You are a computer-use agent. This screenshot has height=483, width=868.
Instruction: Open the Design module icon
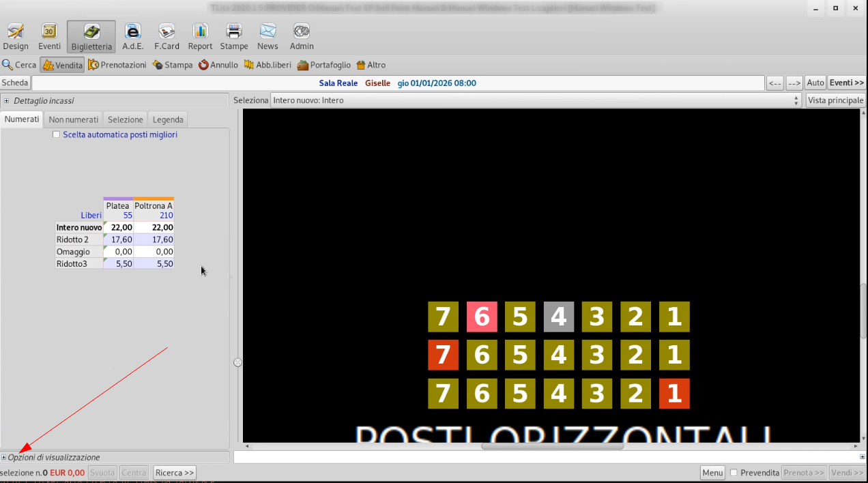point(15,31)
